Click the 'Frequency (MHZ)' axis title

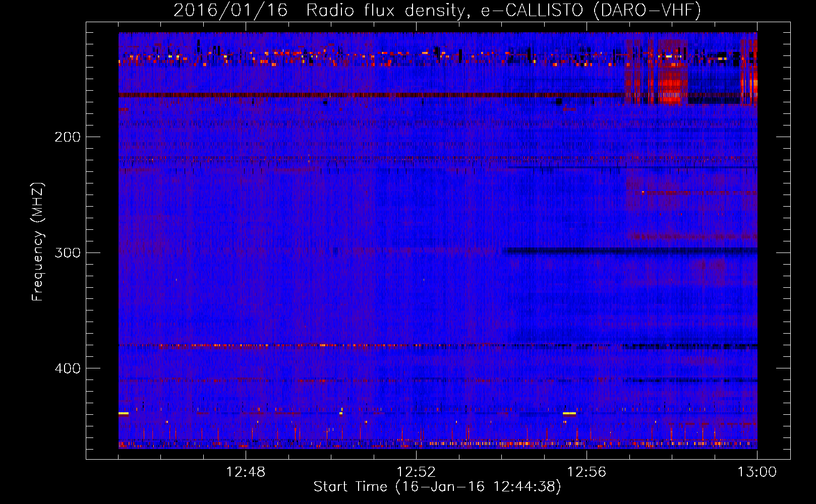[38, 242]
